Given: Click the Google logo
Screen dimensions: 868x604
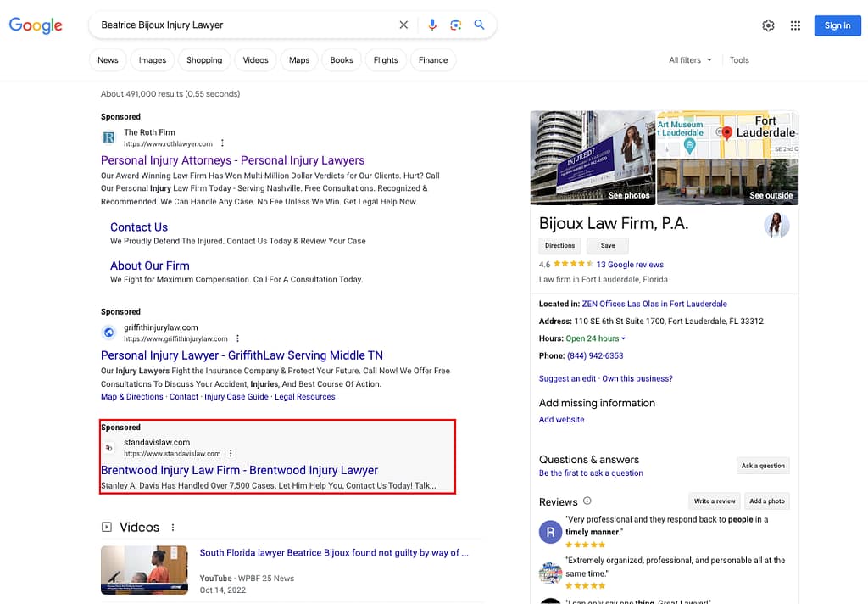Looking at the screenshot, I should pyautogui.click(x=36, y=25).
